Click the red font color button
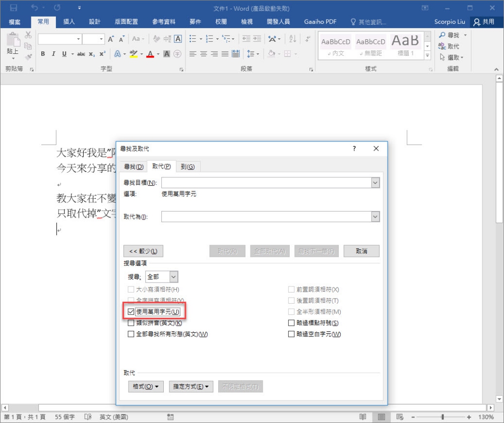The height and width of the screenshot is (423, 504). click(x=150, y=54)
